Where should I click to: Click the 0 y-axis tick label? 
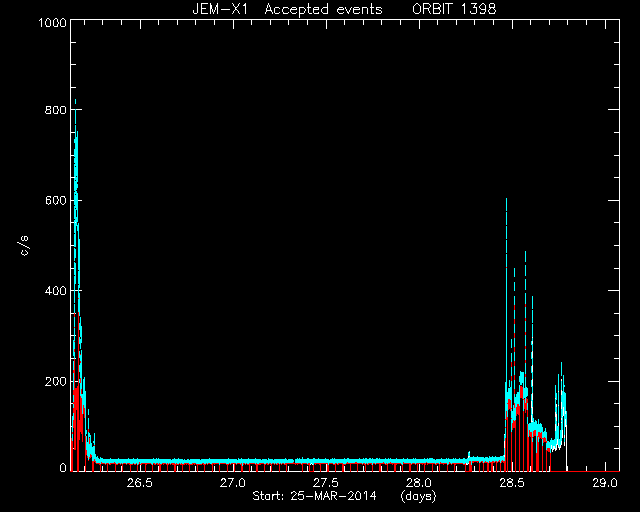click(63, 468)
